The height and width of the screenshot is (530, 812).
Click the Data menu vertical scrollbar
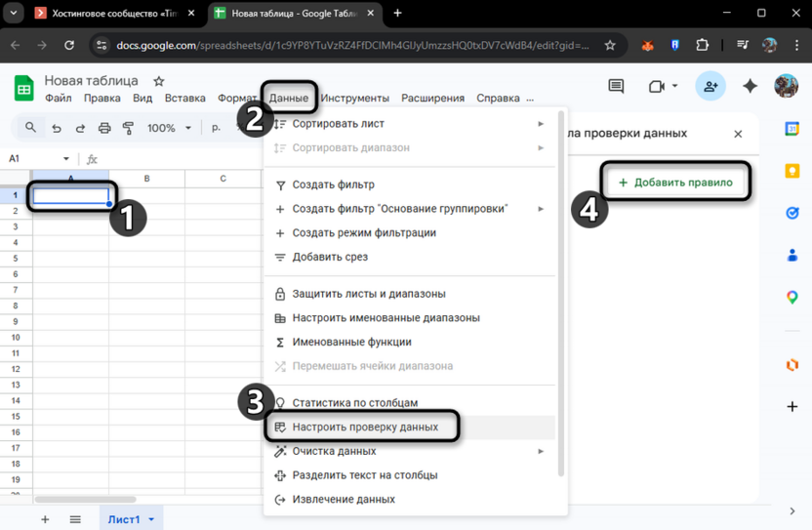(x=561, y=293)
